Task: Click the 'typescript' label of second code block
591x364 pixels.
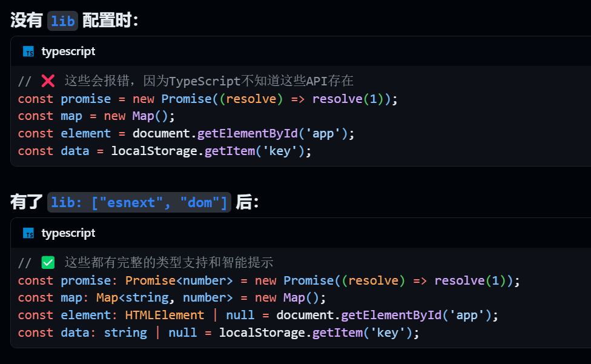Action: click(x=68, y=233)
